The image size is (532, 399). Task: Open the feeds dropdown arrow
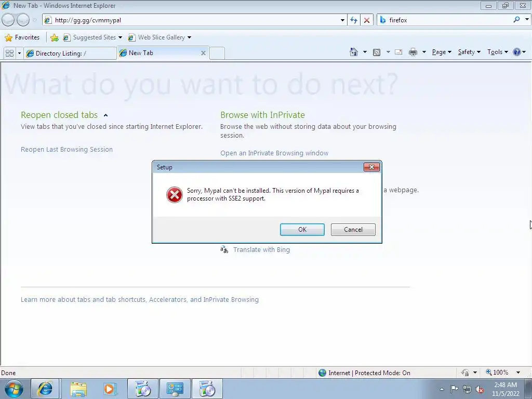point(388,52)
